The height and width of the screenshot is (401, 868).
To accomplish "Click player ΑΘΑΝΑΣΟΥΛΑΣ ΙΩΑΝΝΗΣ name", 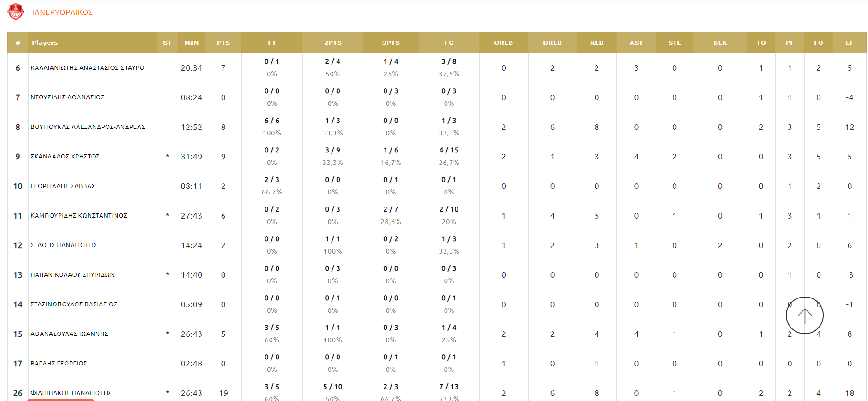I will pyautogui.click(x=69, y=334).
